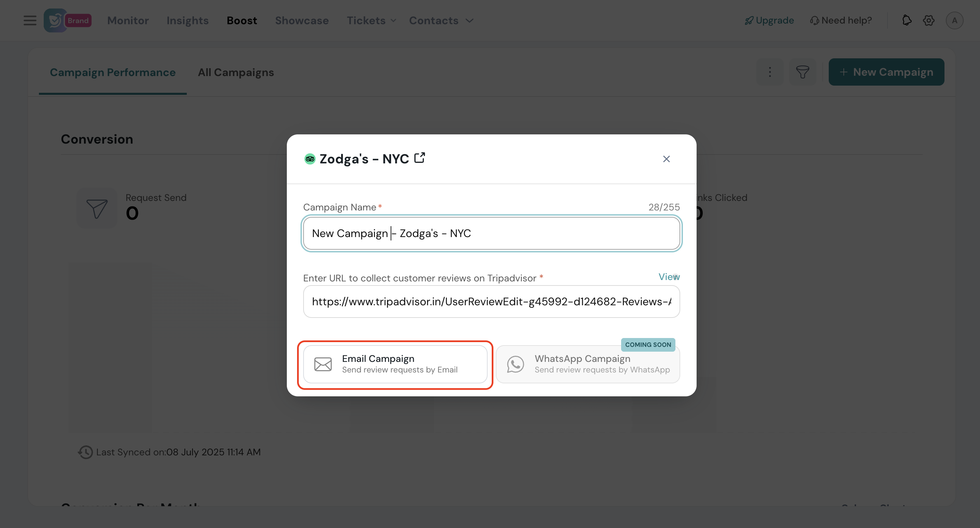Select the Email Campaign option
This screenshot has width=980, height=528.
click(x=395, y=364)
